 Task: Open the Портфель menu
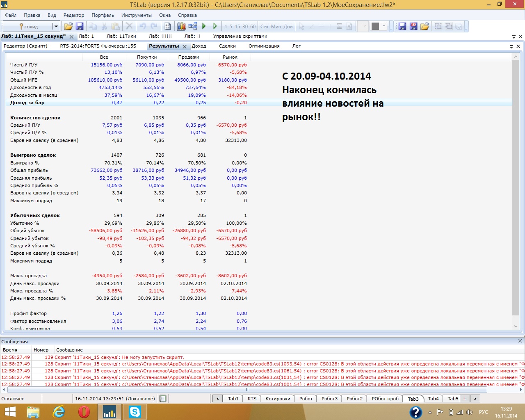pos(103,15)
